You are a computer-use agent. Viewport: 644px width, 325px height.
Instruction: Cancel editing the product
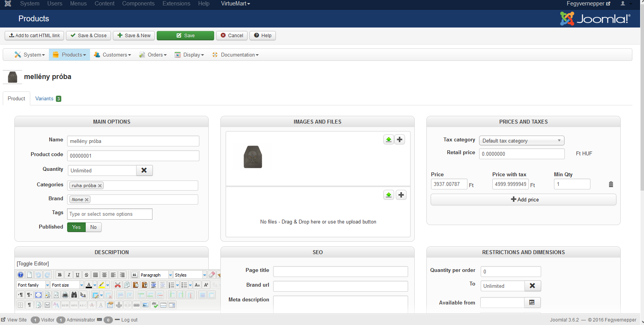click(x=232, y=36)
